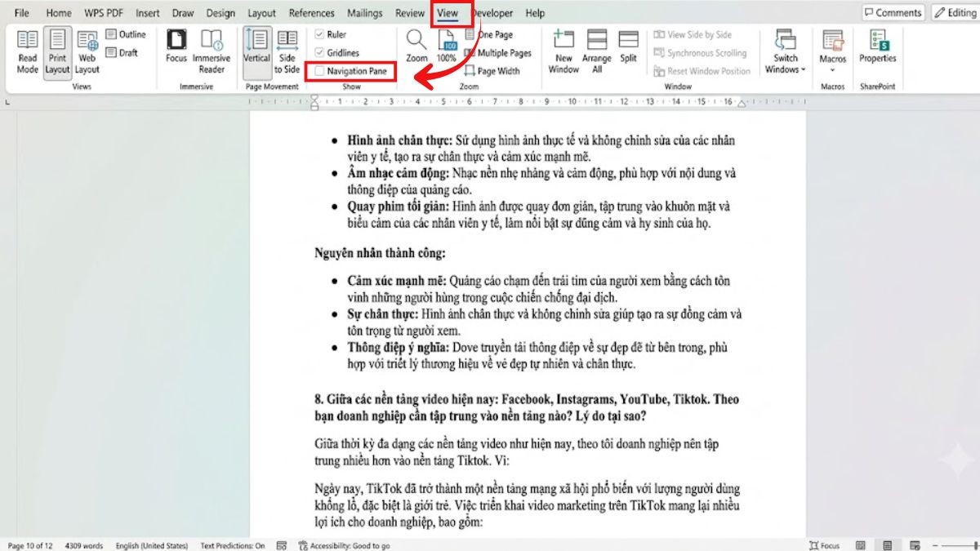The height and width of the screenshot is (551, 980).
Task: Open SharePoint Properties
Action: (x=878, y=47)
